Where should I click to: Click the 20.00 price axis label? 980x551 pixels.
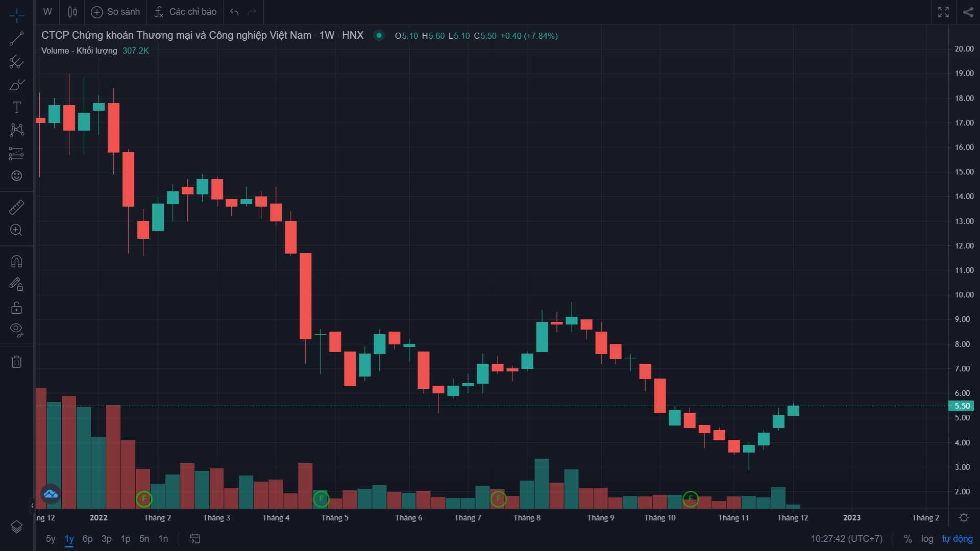click(x=964, y=49)
